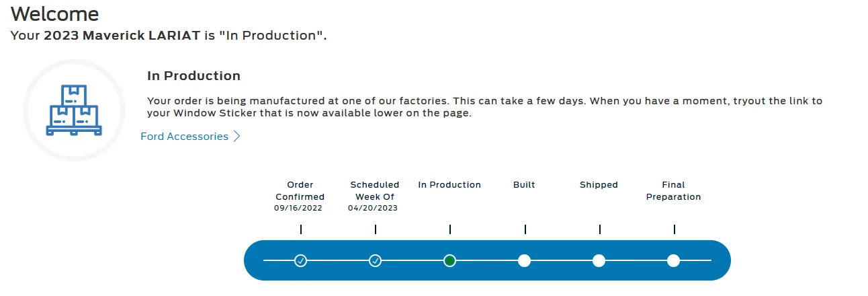Click the Shipped timeline label
Image resolution: width=868 pixels, height=296 pixels.
coord(599,184)
